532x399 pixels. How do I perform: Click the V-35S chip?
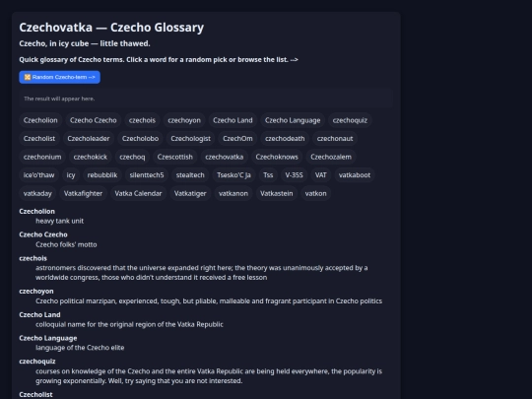pyautogui.click(x=294, y=175)
